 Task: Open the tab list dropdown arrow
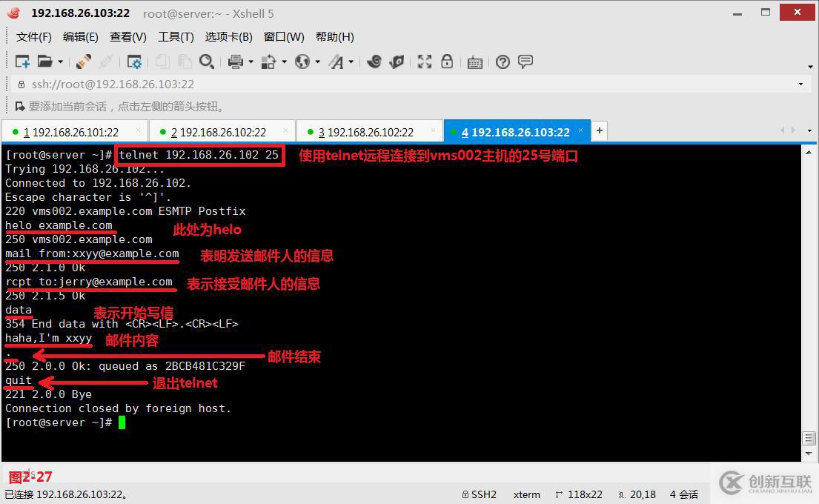809,130
